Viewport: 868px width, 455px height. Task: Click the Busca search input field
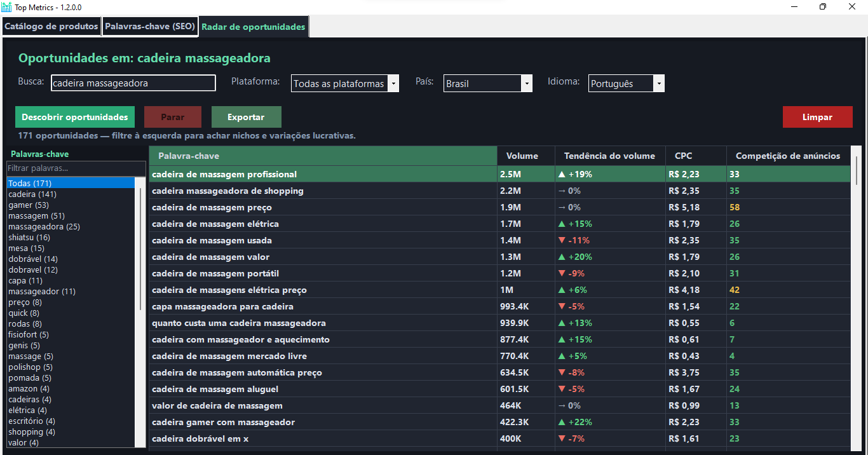click(133, 83)
